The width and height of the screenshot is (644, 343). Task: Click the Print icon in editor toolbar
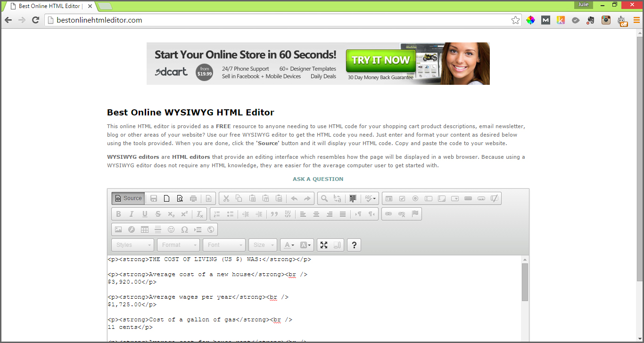[193, 198]
